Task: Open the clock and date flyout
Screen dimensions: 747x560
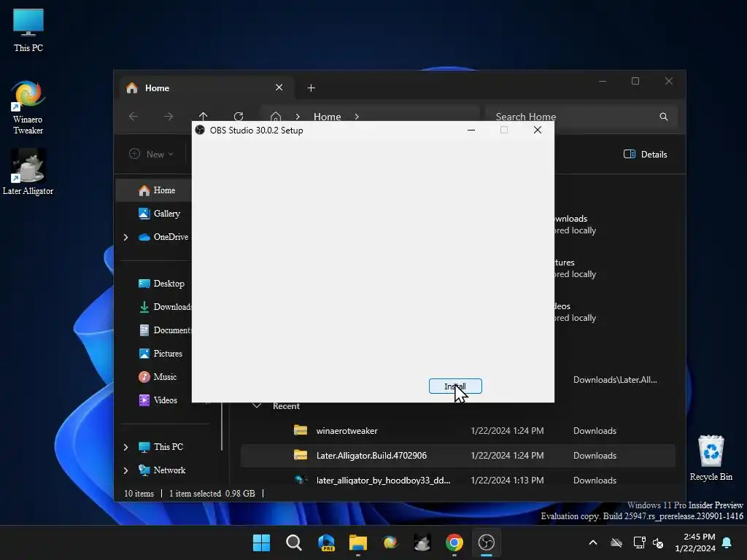Action: (695, 542)
